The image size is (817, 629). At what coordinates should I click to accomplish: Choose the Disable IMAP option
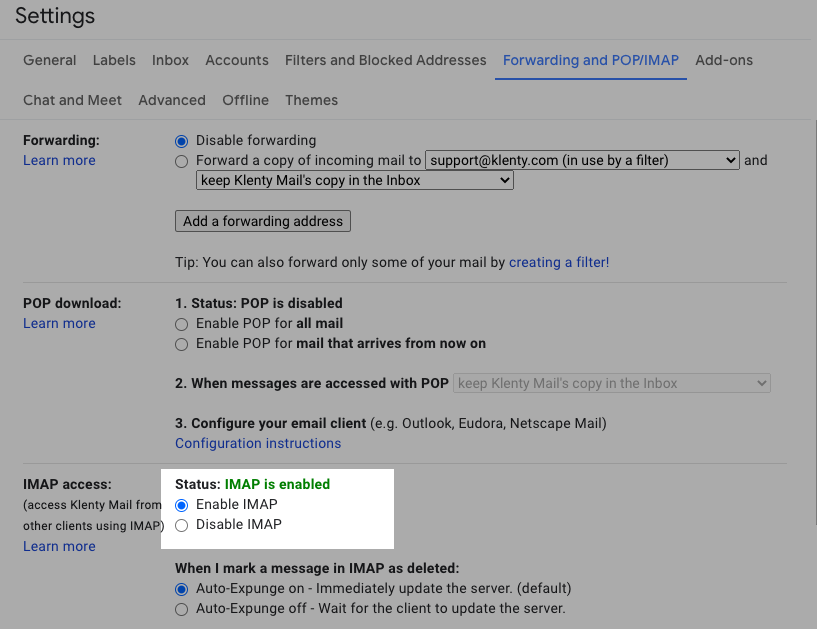[181, 525]
